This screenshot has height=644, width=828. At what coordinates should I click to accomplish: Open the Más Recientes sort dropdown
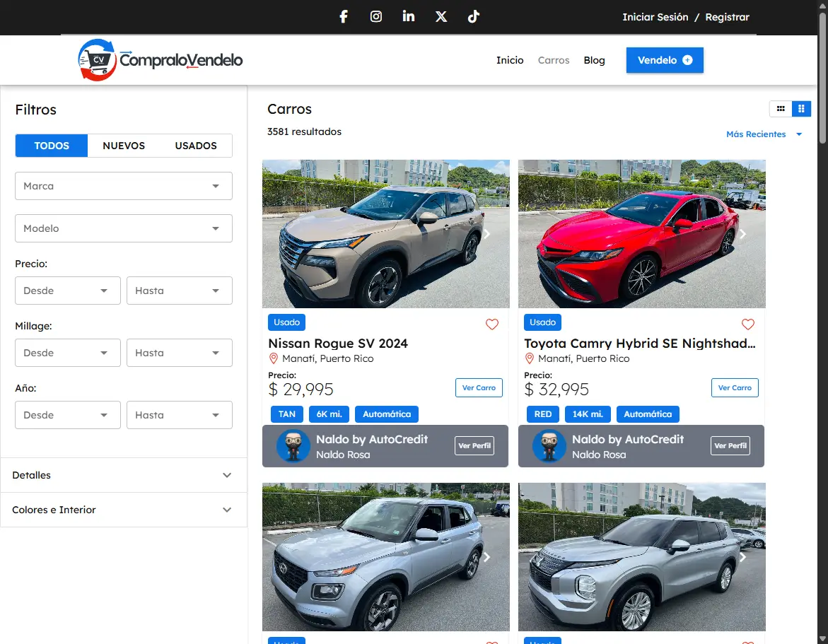pyautogui.click(x=764, y=134)
